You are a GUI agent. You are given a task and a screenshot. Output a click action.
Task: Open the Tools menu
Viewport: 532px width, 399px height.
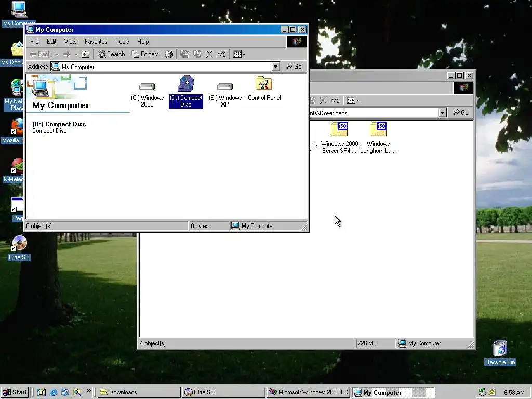click(x=122, y=42)
